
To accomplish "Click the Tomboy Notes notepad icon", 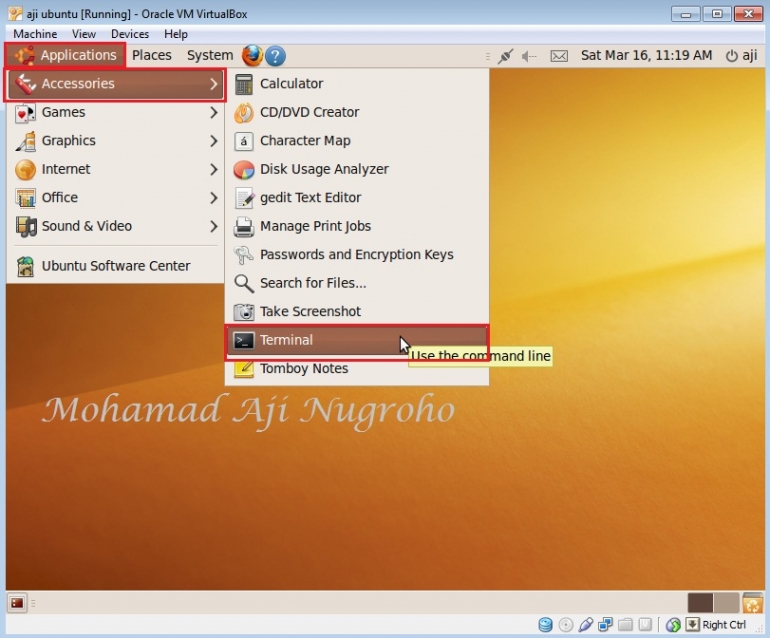I will (244, 368).
